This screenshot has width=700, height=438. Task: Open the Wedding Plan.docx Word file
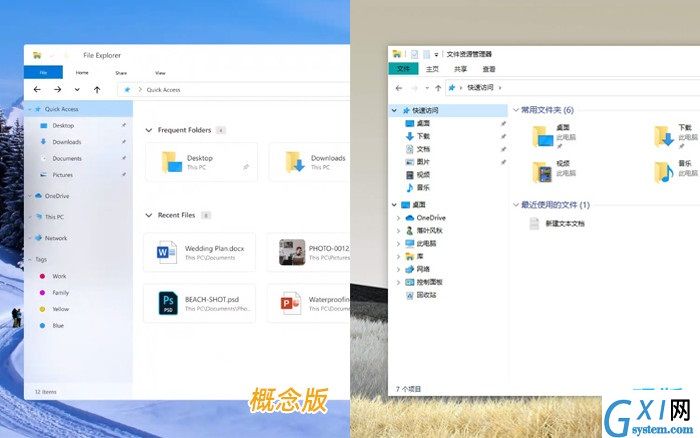(x=200, y=252)
